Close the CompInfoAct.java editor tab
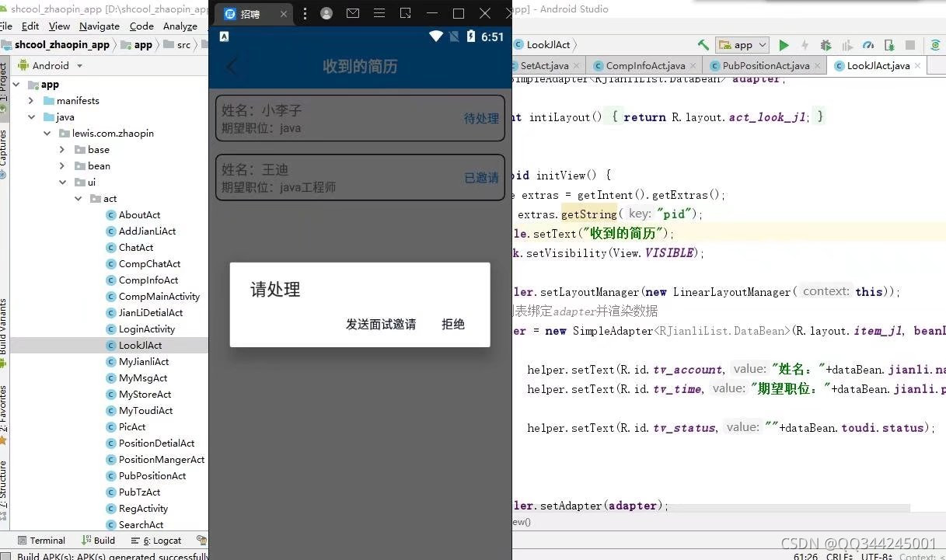 point(694,66)
